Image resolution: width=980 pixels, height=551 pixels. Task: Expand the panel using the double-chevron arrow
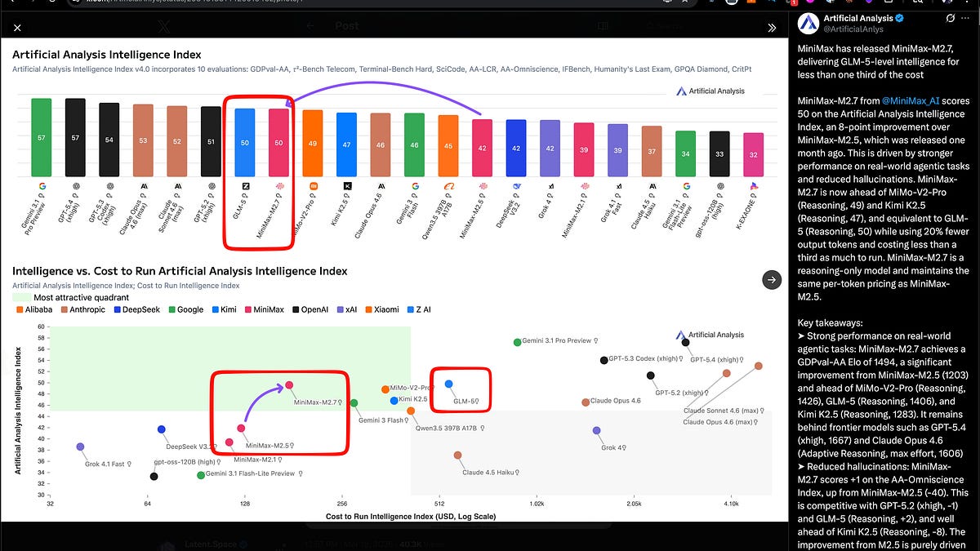(x=773, y=26)
